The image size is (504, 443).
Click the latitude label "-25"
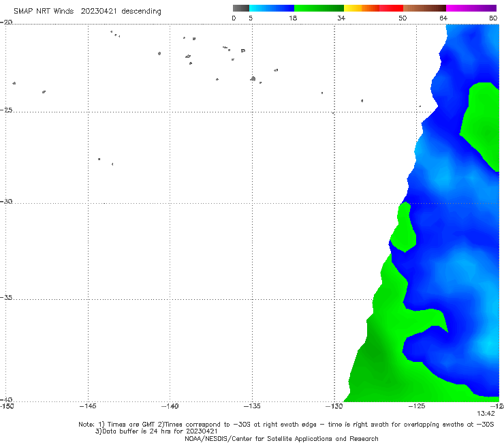[x=6, y=110]
